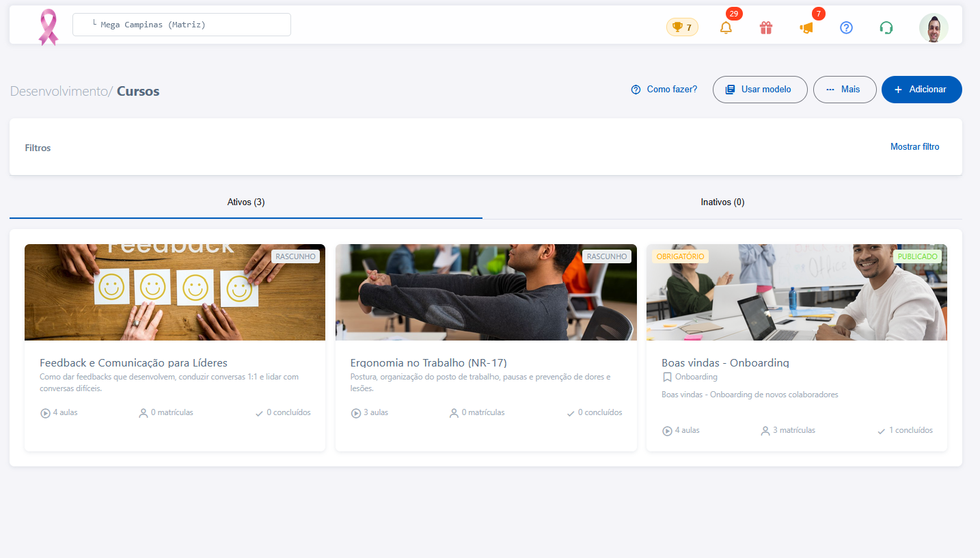Viewport: 980px width, 558px height.
Task: Click '3 aulas' on Ergonomia card
Action: pos(376,412)
